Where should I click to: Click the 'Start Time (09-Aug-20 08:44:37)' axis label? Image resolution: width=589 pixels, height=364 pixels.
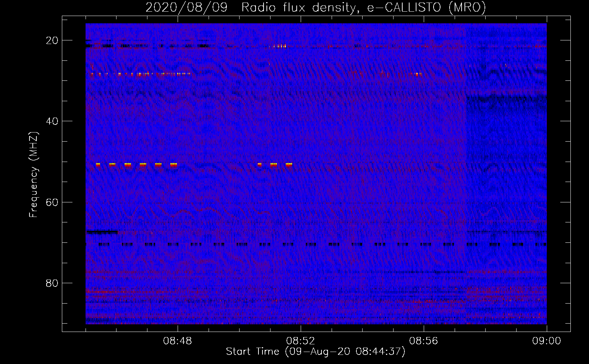pyautogui.click(x=316, y=352)
